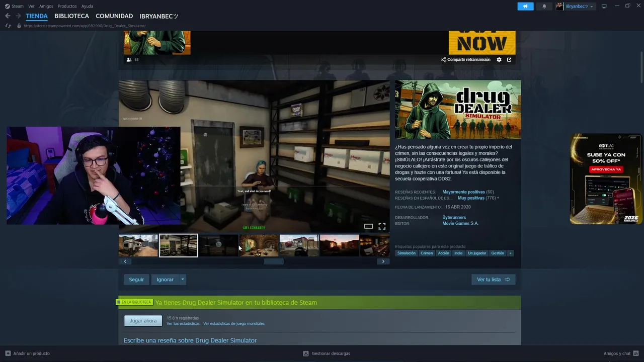Select the trailer park screenshot thumbnail
Viewport: 644px width, 362px height.
tap(138, 245)
